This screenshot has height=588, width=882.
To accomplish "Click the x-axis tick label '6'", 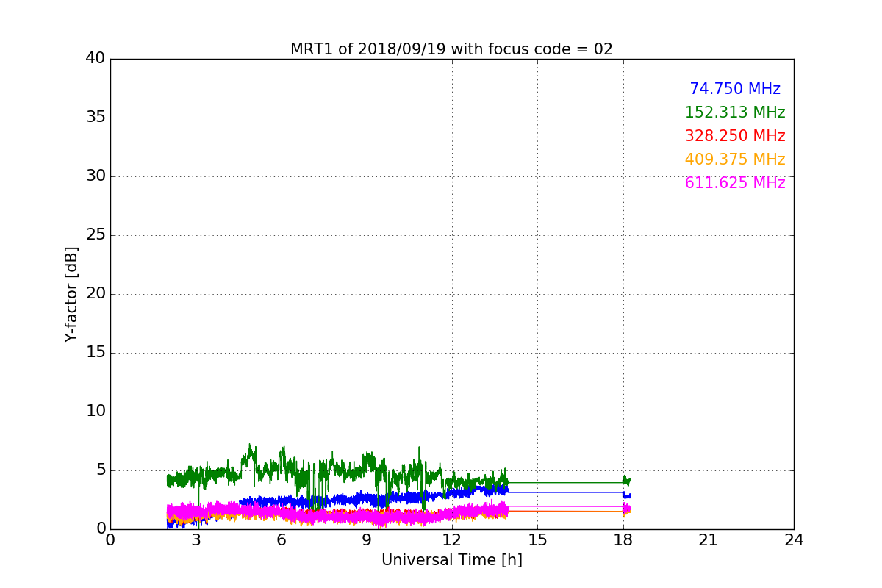I will tap(281, 540).
